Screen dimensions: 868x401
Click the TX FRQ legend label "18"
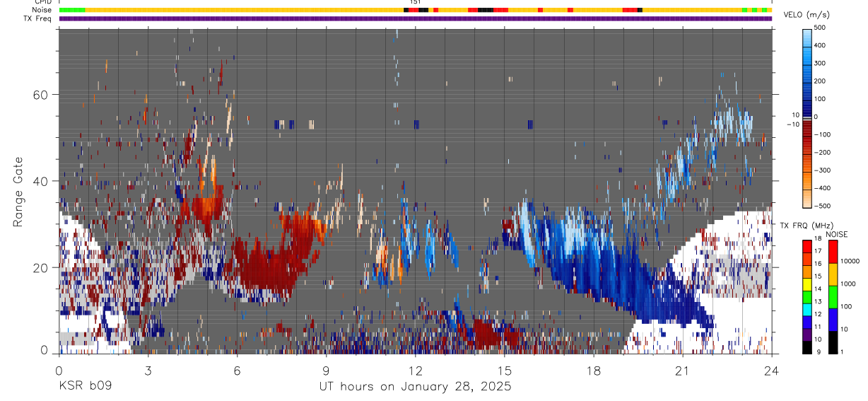click(x=818, y=239)
